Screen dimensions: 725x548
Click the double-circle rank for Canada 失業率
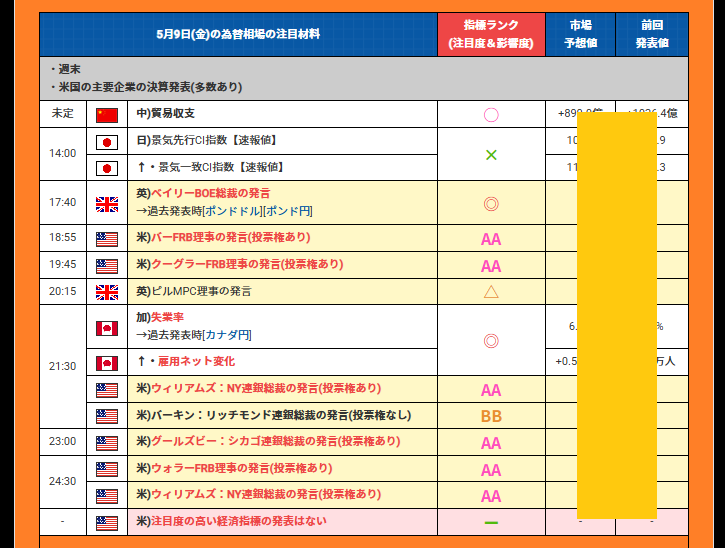[491, 341]
